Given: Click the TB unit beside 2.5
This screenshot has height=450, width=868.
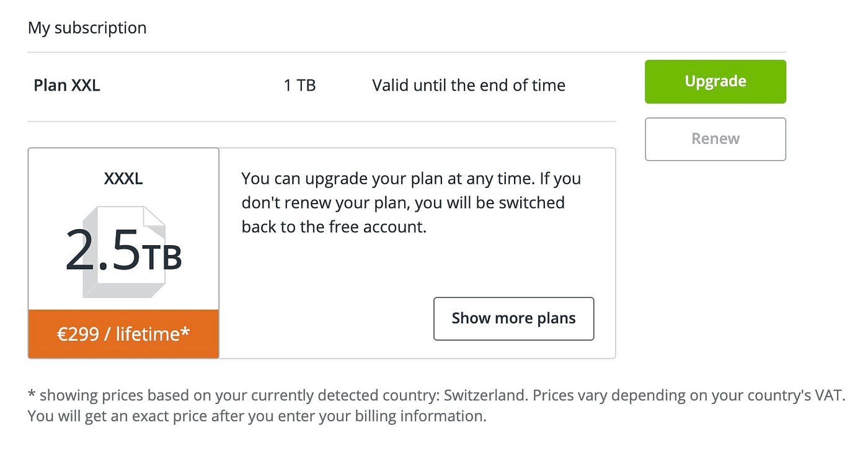Looking at the screenshot, I should [162, 256].
